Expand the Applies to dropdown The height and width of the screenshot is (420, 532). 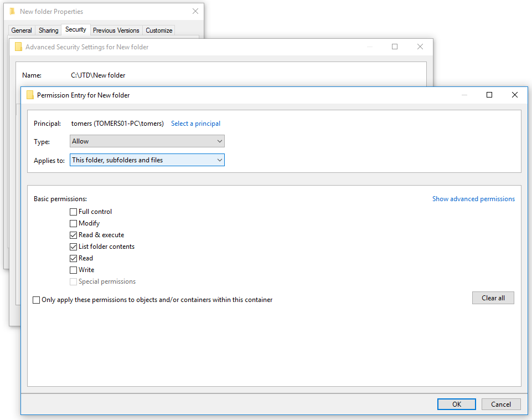click(147, 160)
